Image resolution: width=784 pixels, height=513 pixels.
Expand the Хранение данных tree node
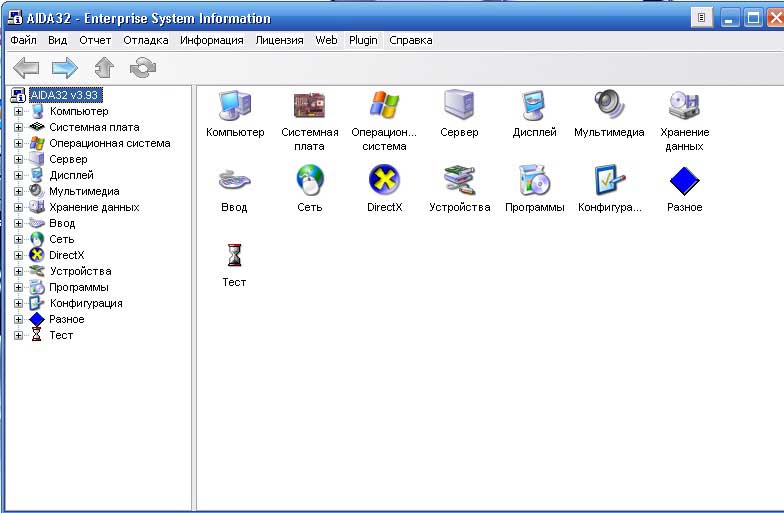click(18, 208)
